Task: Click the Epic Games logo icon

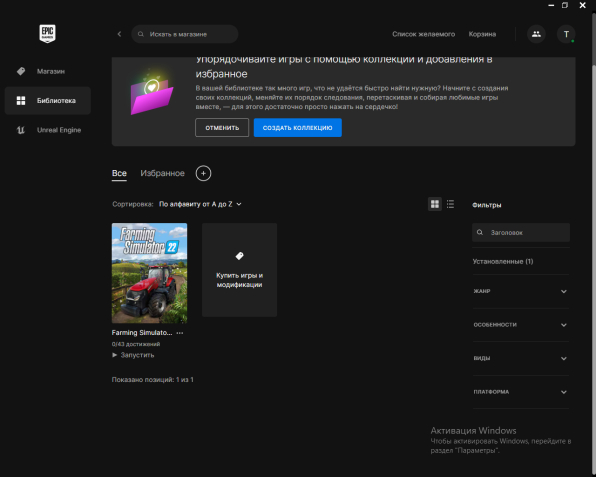Action: pyautogui.click(x=48, y=33)
